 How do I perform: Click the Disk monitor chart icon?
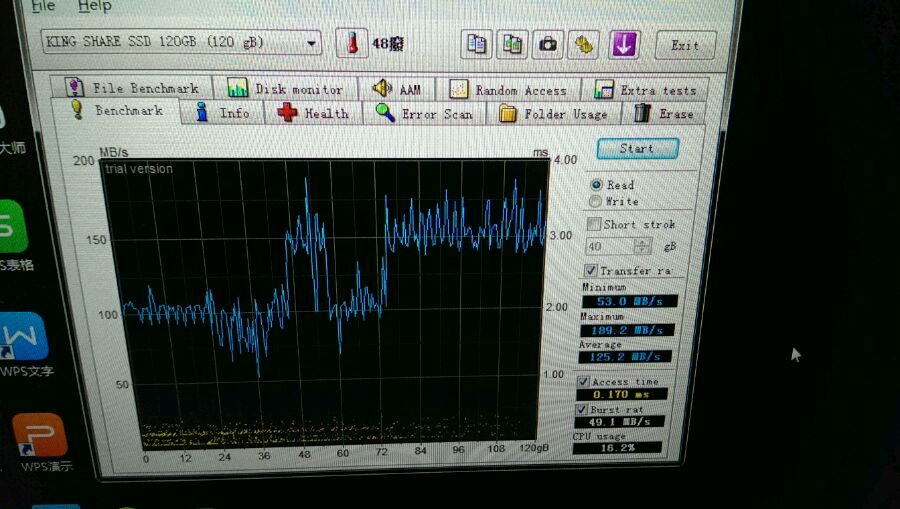[237, 88]
